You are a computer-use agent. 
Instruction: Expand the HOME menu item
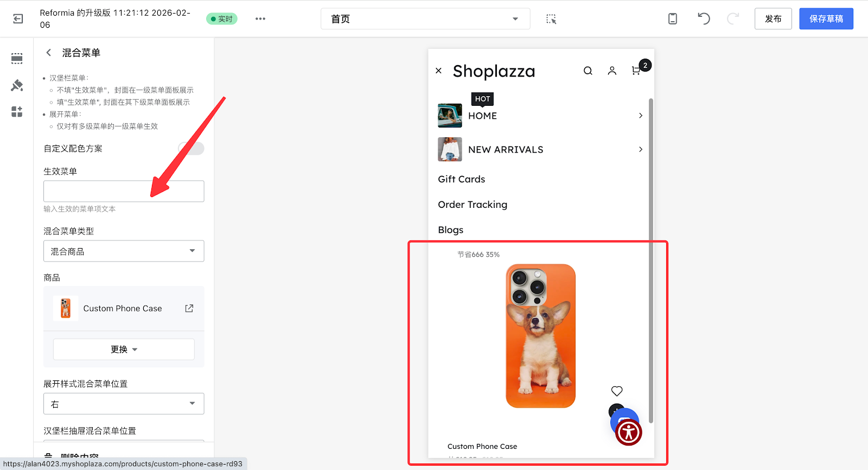[640, 116]
